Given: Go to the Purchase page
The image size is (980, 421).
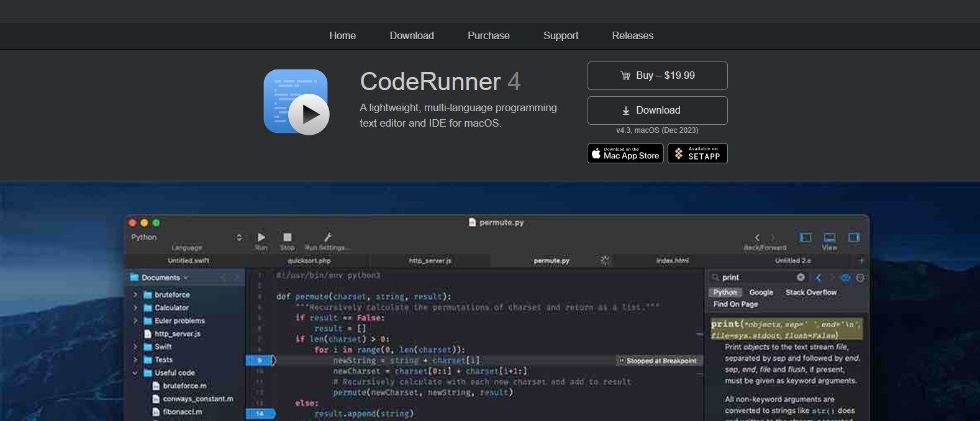Looking at the screenshot, I should coord(489,35).
